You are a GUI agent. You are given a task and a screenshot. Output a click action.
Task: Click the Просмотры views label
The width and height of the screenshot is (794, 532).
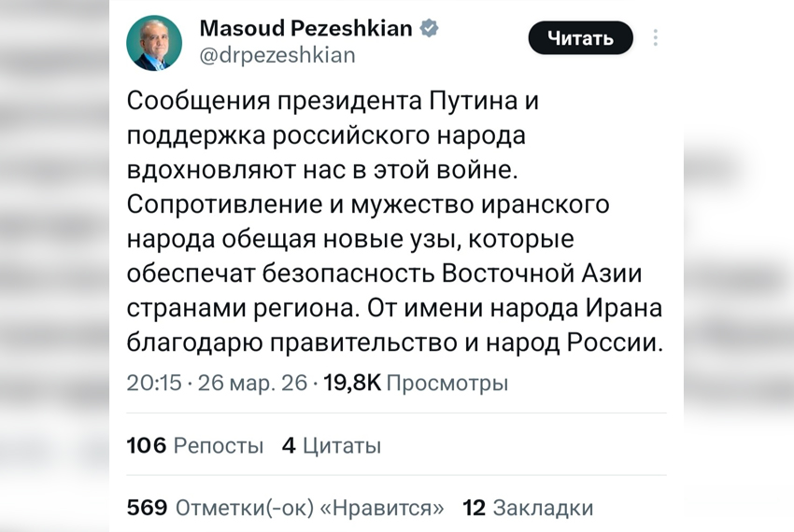click(447, 383)
